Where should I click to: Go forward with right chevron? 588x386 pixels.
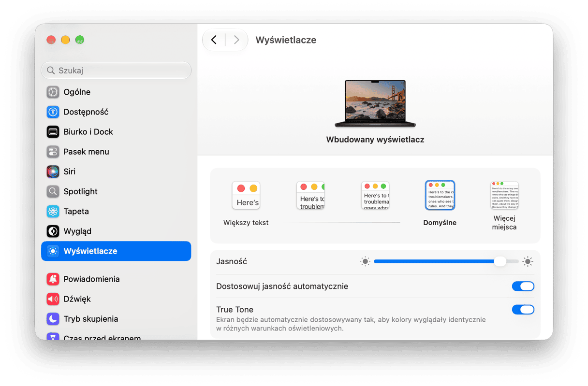[236, 40]
